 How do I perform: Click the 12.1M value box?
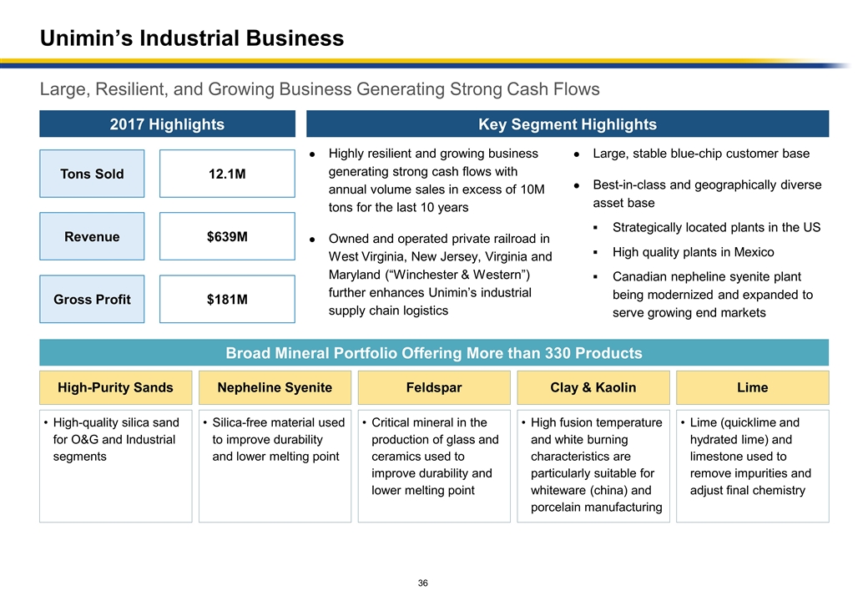click(227, 174)
